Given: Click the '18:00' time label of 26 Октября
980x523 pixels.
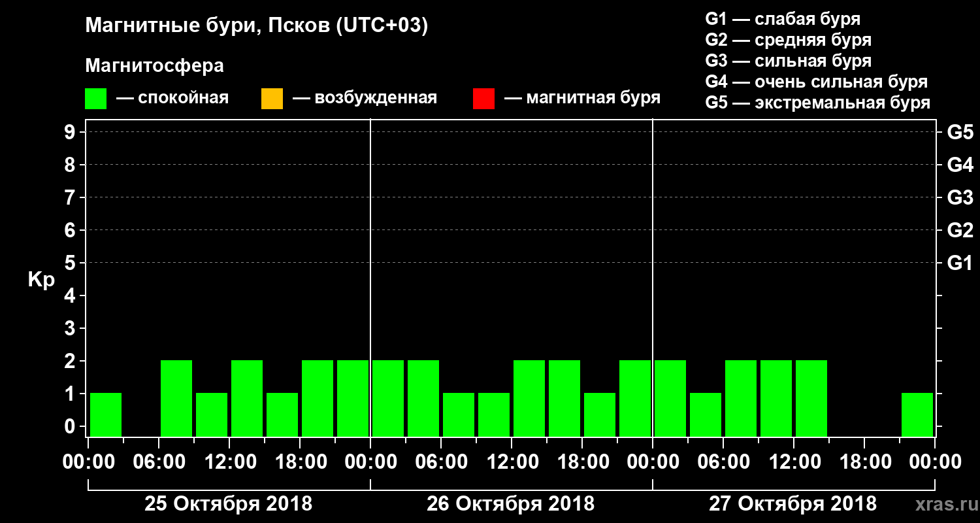Looking at the screenshot, I should 583,462.
